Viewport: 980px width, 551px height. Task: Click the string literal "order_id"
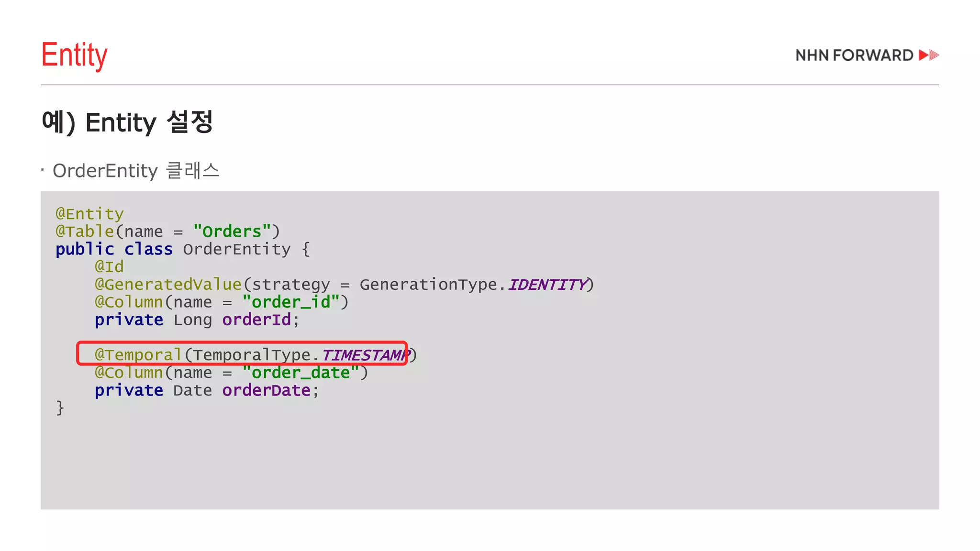(291, 302)
